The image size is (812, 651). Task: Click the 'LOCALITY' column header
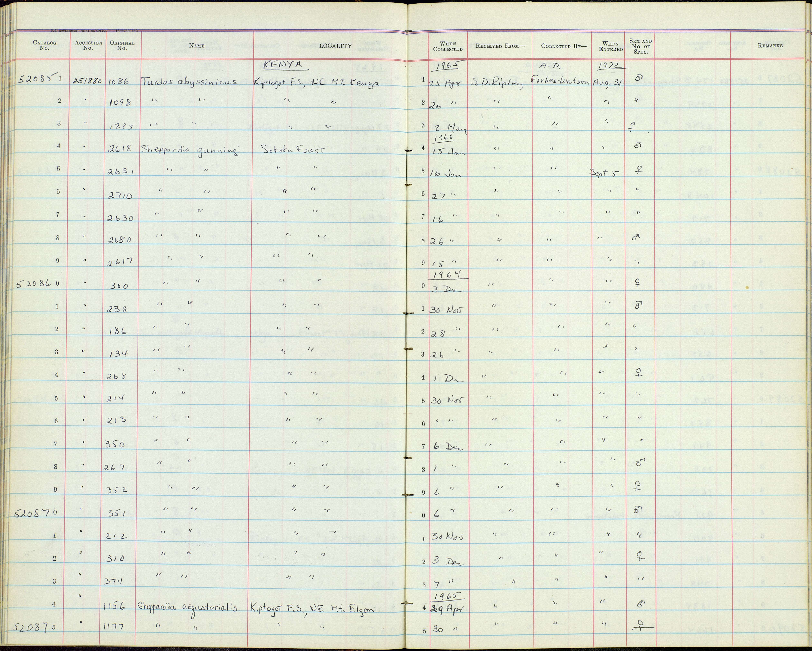click(x=335, y=46)
